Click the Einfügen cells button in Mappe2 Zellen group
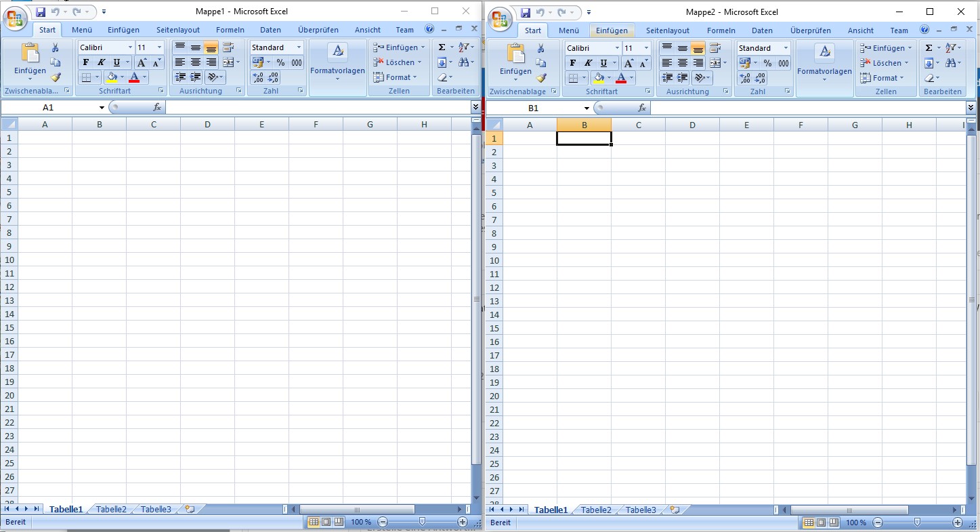The height and width of the screenshot is (532, 980). (885, 48)
